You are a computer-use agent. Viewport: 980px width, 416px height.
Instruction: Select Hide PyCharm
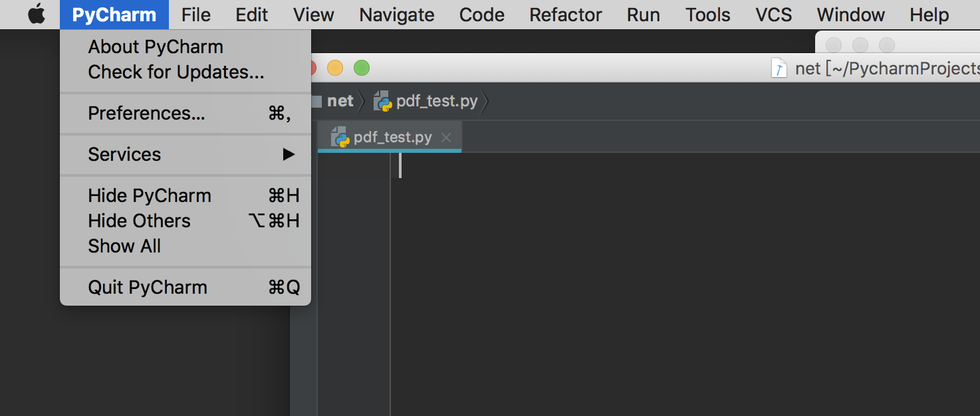point(185,195)
